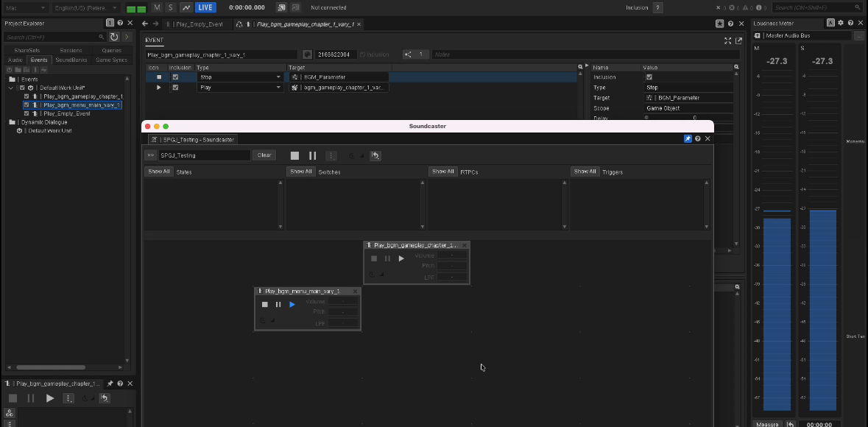Open the English(US) language dropdown
868x427 pixels.
click(85, 7)
